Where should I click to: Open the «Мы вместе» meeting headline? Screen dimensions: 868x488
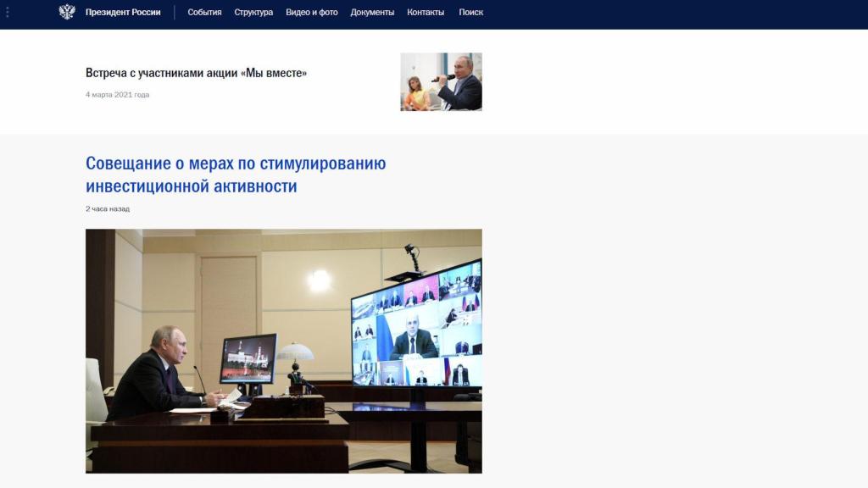[198, 73]
